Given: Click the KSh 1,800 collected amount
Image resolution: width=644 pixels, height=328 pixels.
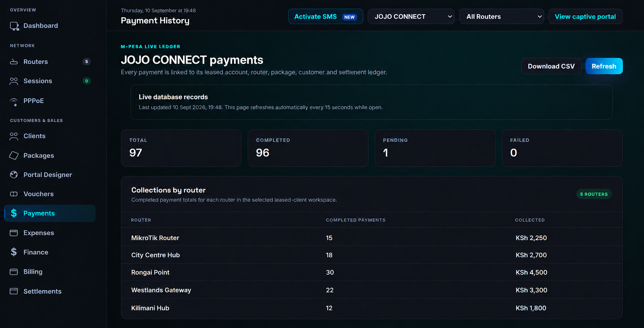Looking at the screenshot, I should [x=531, y=308].
